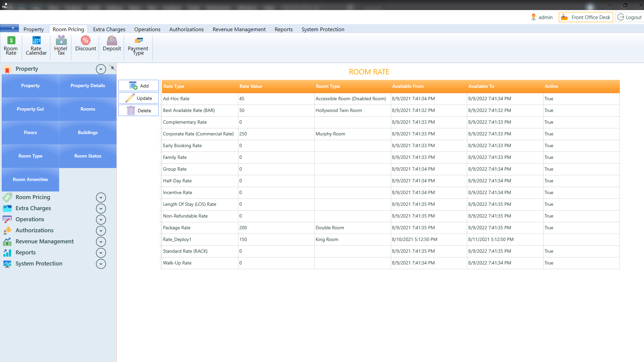Switch to the System Protection ribbon tab

tap(323, 29)
